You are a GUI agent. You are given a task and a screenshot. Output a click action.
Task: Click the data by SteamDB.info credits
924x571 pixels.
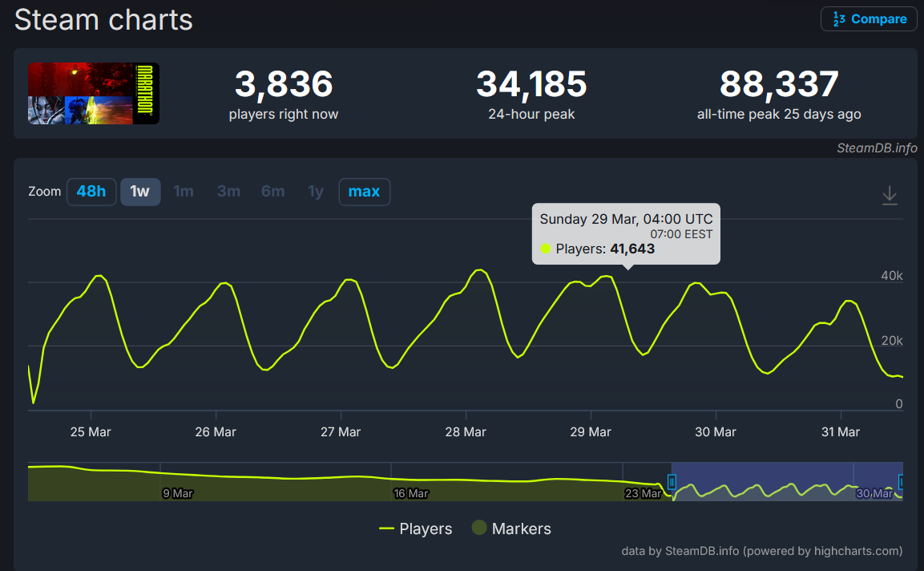pyautogui.click(x=762, y=551)
